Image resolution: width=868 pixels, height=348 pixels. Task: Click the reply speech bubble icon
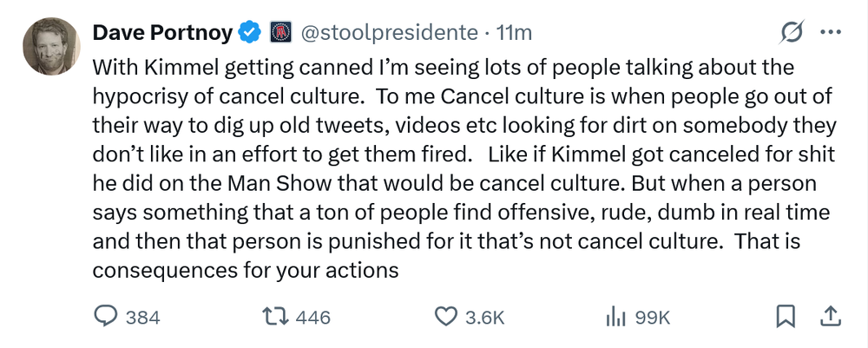pyautogui.click(x=105, y=317)
